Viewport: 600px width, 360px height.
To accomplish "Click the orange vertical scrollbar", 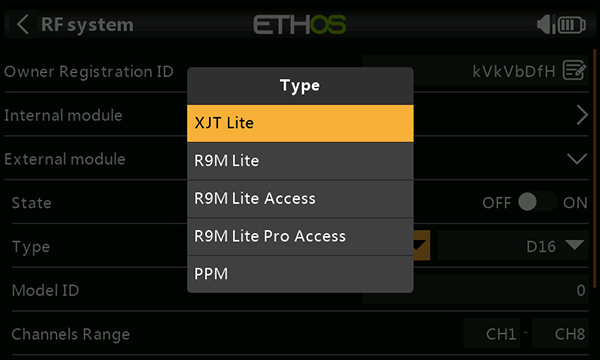I will [595, 168].
